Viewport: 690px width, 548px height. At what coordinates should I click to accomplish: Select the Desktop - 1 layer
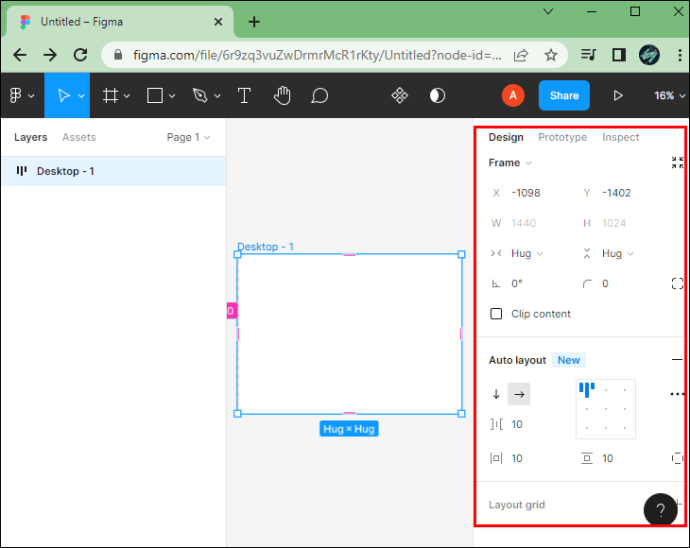pyautogui.click(x=114, y=171)
